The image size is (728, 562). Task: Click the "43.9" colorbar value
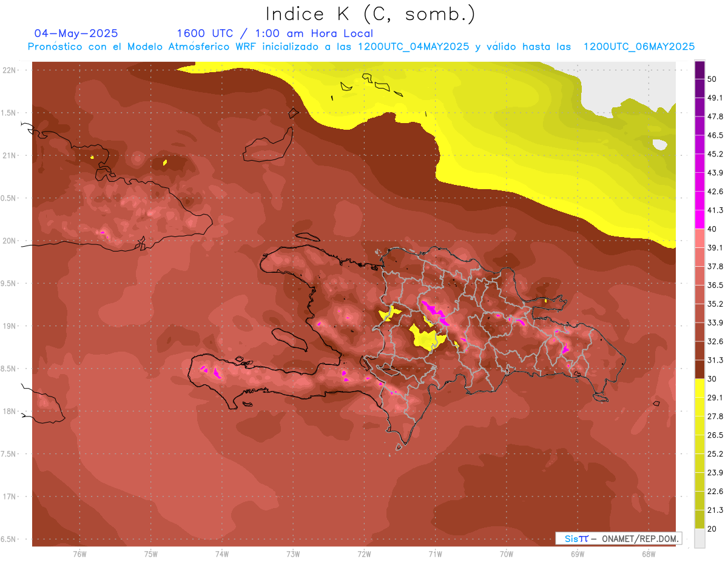pyautogui.click(x=715, y=173)
